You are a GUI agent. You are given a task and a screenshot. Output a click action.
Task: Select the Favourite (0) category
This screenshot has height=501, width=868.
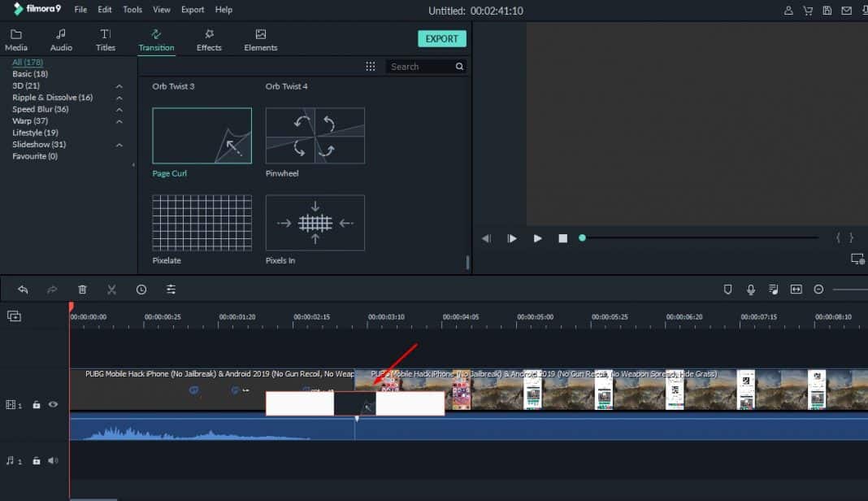point(35,156)
